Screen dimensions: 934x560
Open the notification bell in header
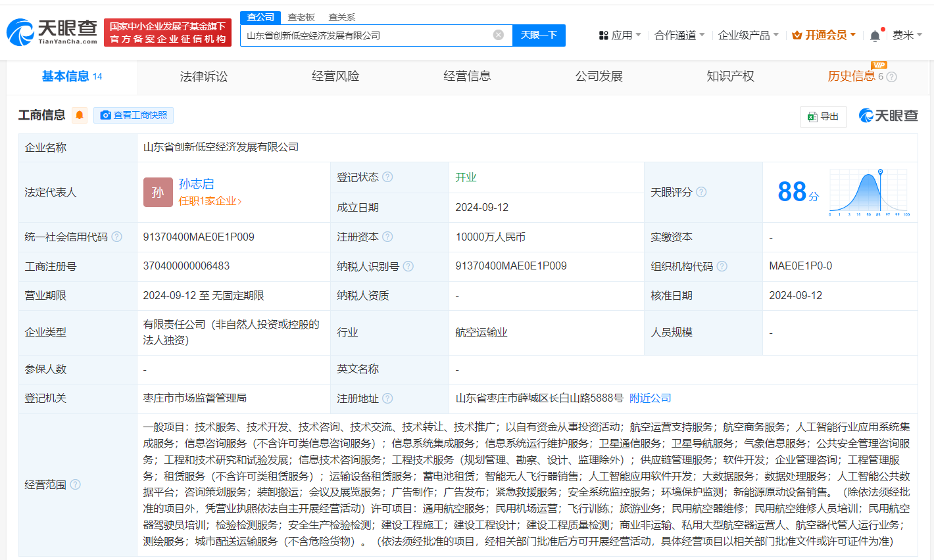[875, 35]
